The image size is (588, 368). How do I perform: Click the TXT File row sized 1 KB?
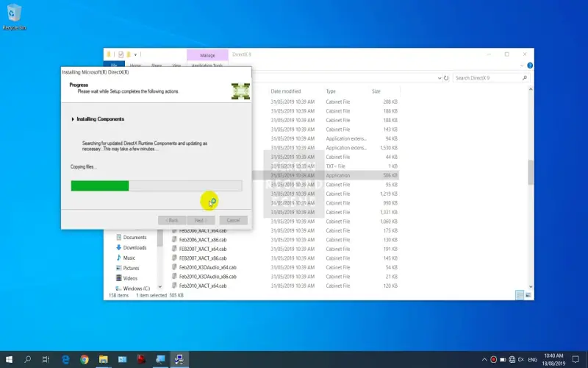pos(326,166)
